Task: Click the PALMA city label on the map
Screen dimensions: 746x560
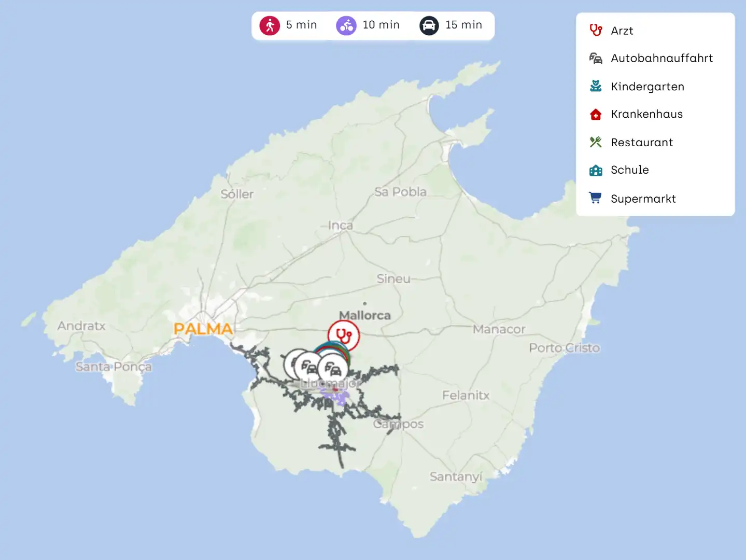Action: pyautogui.click(x=203, y=329)
